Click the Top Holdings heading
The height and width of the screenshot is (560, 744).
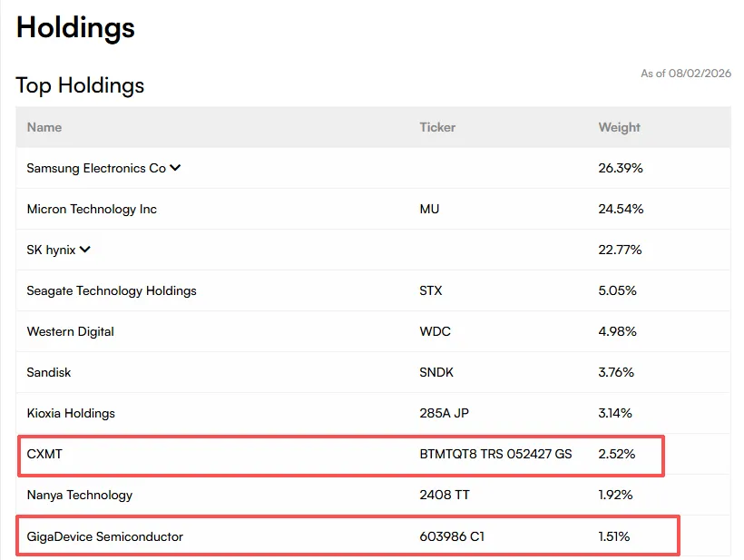(80, 85)
